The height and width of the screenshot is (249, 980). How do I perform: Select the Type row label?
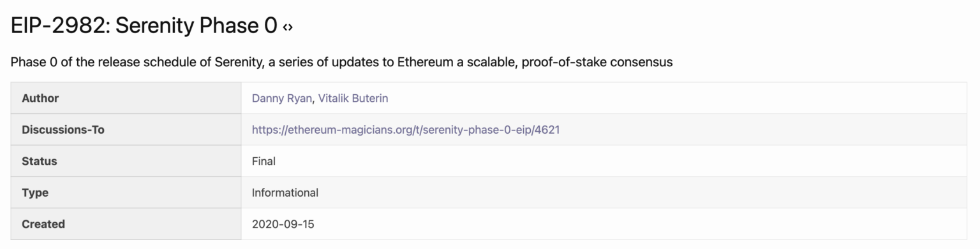[35, 192]
